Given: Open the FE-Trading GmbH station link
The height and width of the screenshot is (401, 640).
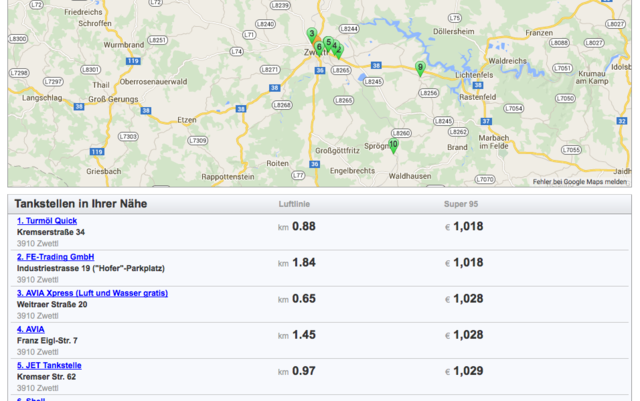Looking at the screenshot, I should [56, 257].
